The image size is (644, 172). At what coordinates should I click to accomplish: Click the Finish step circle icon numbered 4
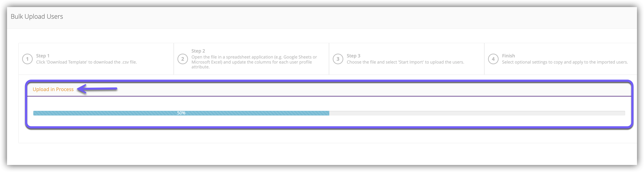point(493,59)
